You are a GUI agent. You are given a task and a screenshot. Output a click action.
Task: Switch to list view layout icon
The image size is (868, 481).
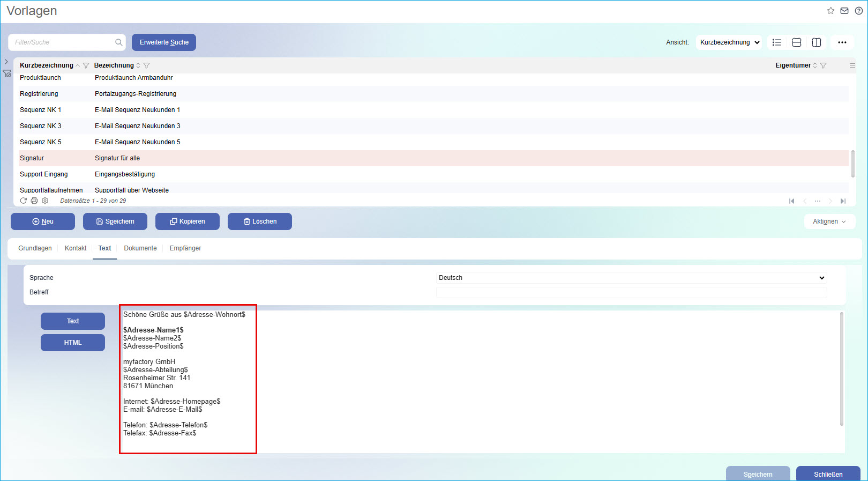pyautogui.click(x=777, y=42)
